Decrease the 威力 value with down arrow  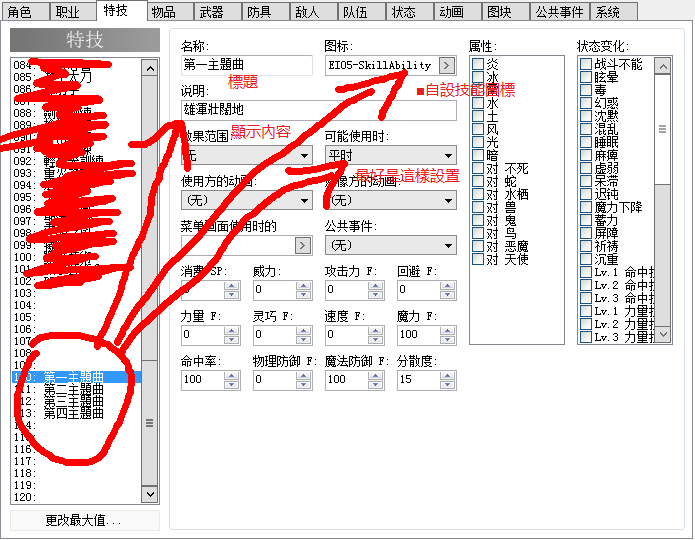304,294
